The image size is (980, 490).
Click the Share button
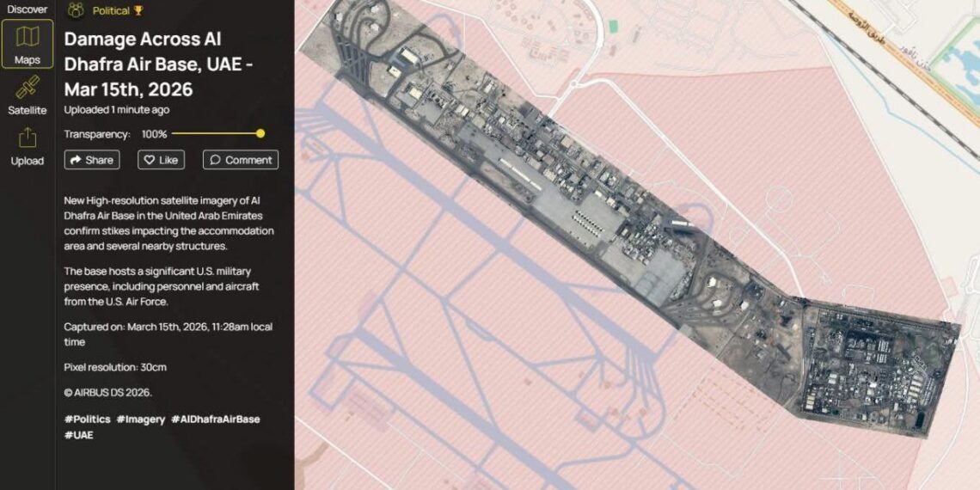point(92,160)
